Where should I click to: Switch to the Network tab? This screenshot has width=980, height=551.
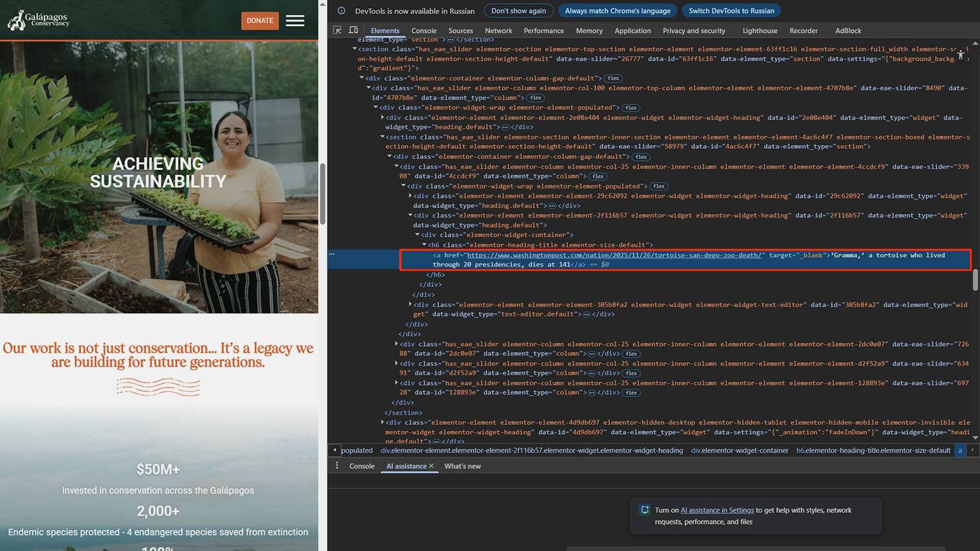(x=498, y=31)
